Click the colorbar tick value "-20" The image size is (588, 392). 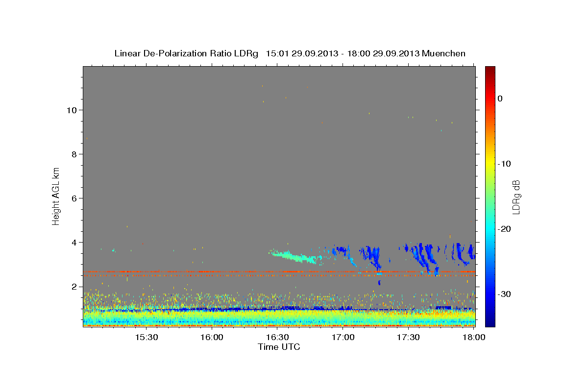pos(505,229)
